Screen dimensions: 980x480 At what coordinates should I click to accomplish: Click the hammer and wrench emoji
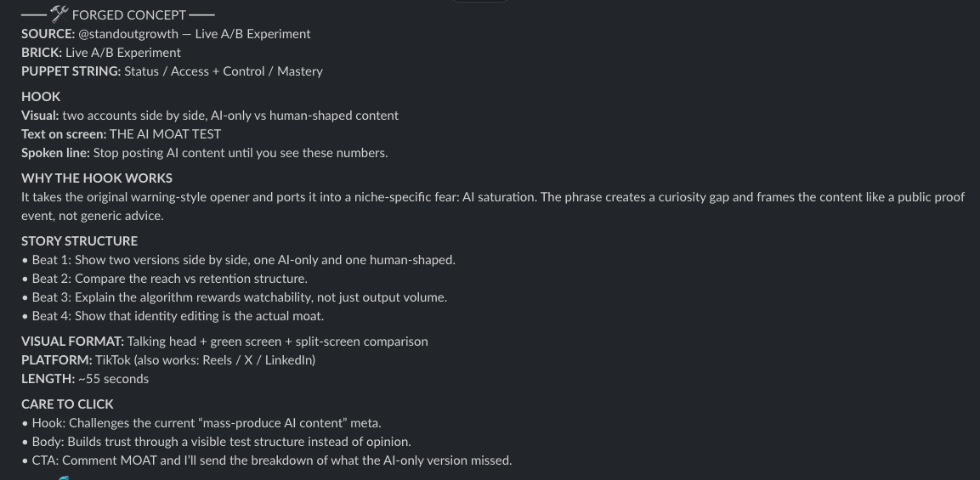[59, 14]
